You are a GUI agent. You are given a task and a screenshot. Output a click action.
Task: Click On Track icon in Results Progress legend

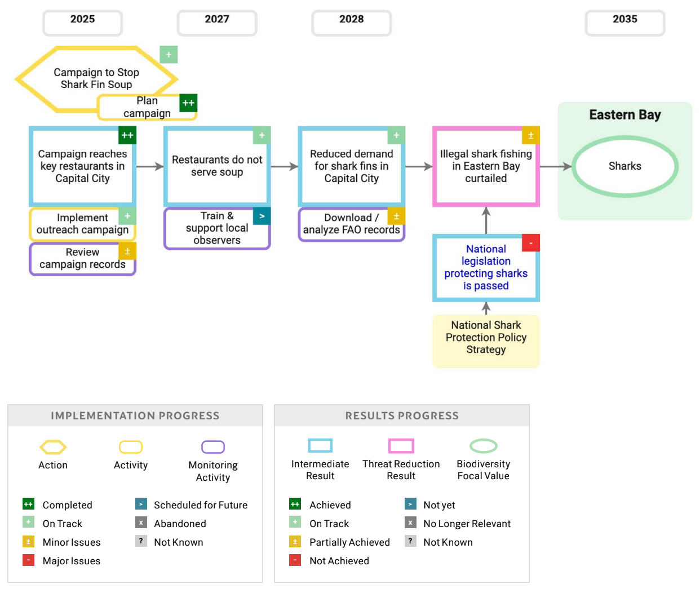pyautogui.click(x=295, y=523)
